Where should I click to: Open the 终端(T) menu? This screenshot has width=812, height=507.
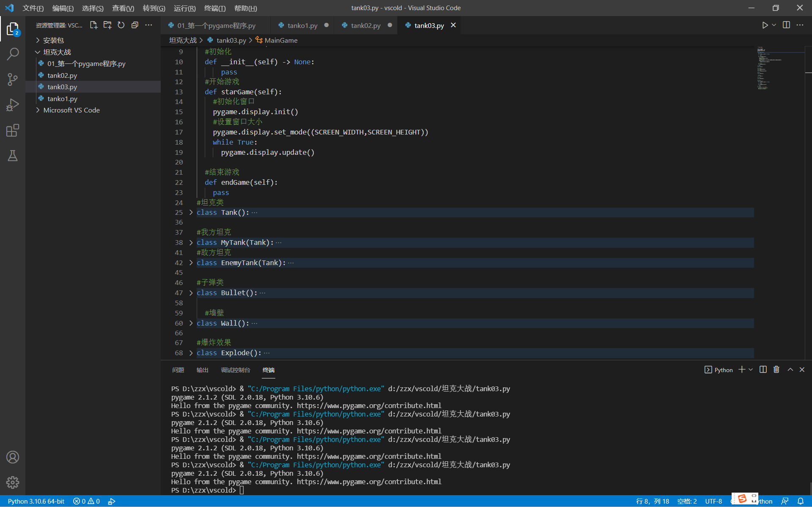(215, 8)
